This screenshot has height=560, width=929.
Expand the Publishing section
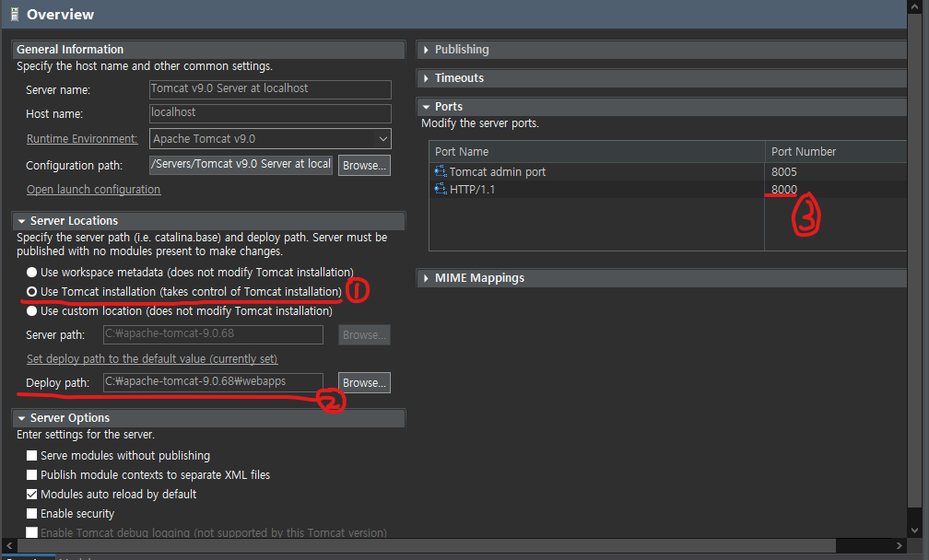pyautogui.click(x=426, y=50)
